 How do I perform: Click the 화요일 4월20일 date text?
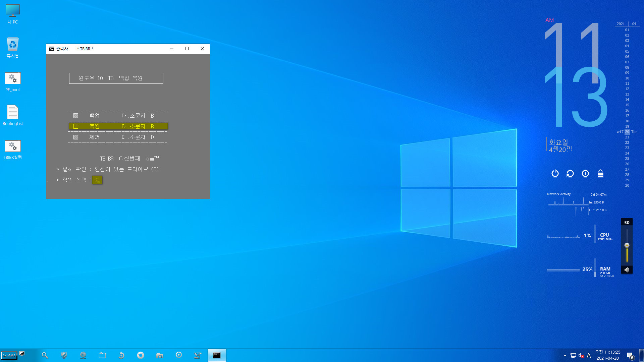[560, 146]
